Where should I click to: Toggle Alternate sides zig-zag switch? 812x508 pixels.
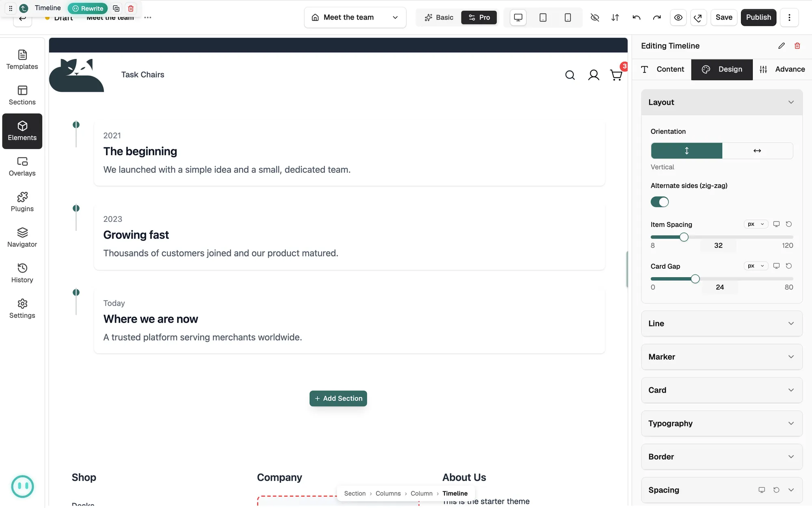point(659,202)
